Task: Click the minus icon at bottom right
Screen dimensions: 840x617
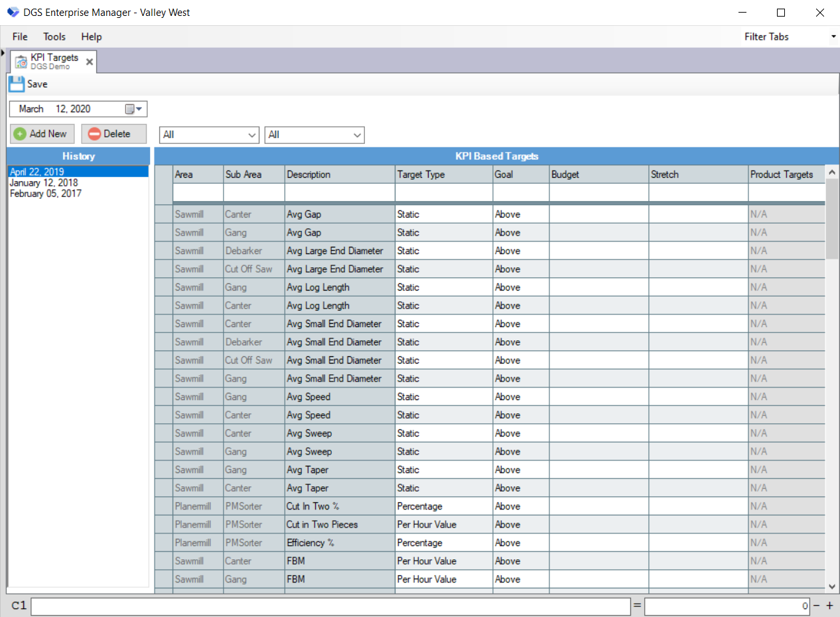Action: pyautogui.click(x=817, y=606)
